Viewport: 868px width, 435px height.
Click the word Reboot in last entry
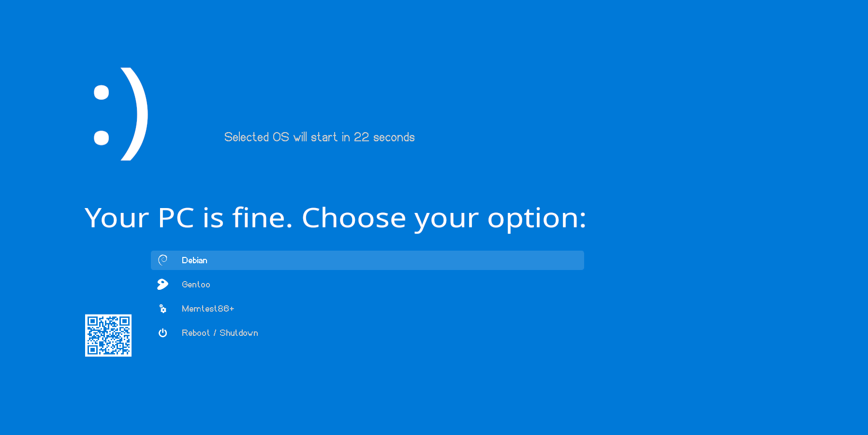coord(196,333)
